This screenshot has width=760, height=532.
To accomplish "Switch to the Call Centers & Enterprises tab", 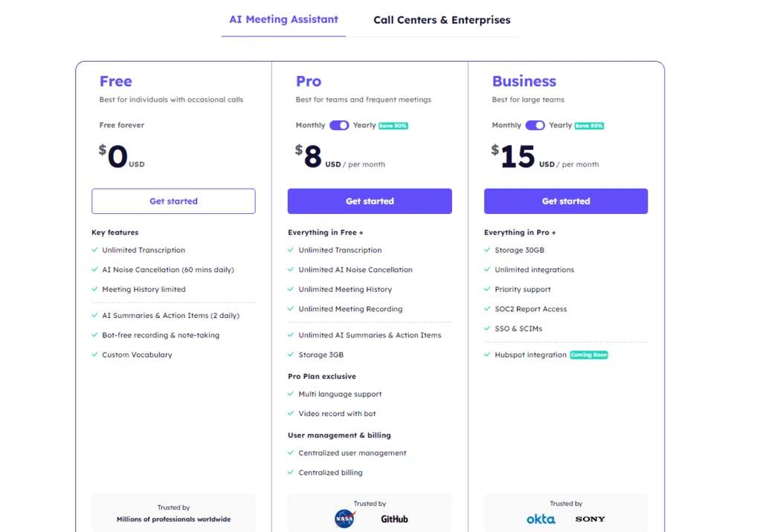I will (442, 20).
